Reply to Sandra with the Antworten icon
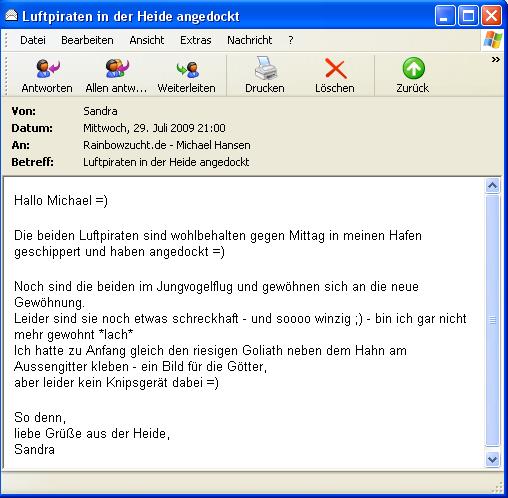508x498 pixels. pos(47,76)
